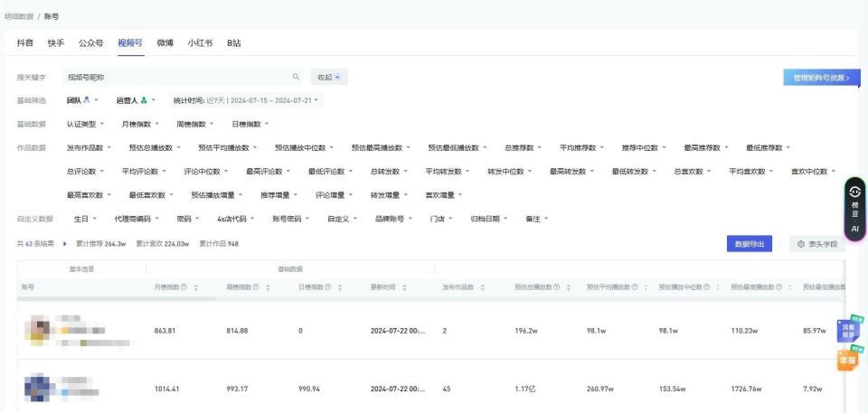Open the 年报 floating badge
868x413 pixels.
point(849,360)
